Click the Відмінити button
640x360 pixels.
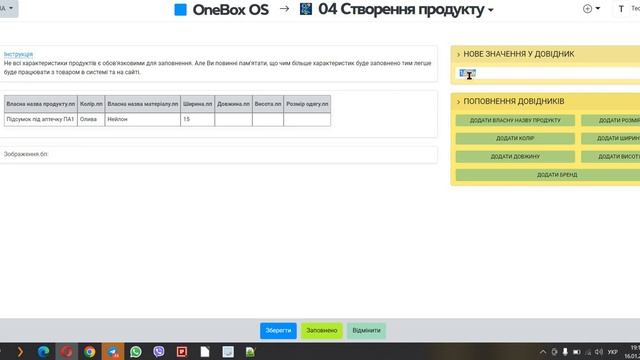click(366, 331)
